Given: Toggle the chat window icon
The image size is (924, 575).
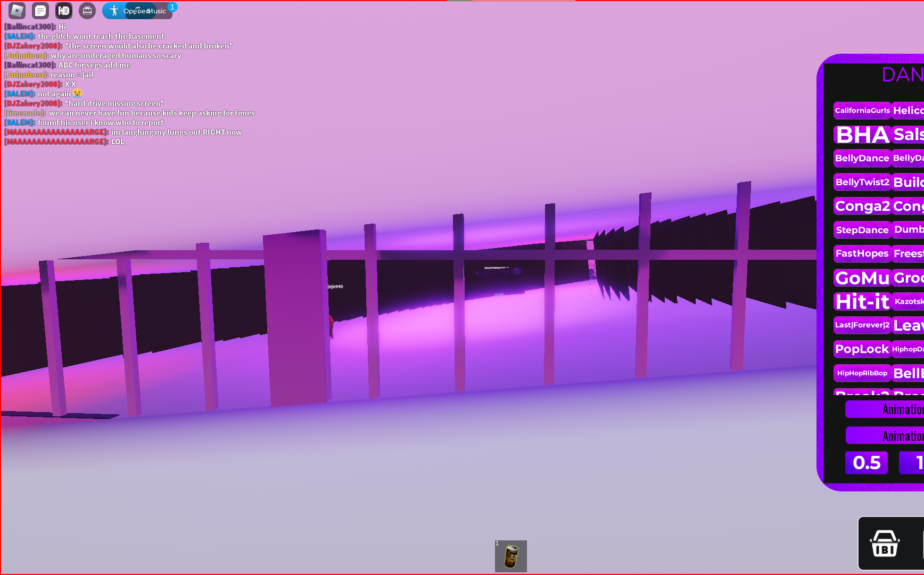Looking at the screenshot, I should click(x=40, y=10).
